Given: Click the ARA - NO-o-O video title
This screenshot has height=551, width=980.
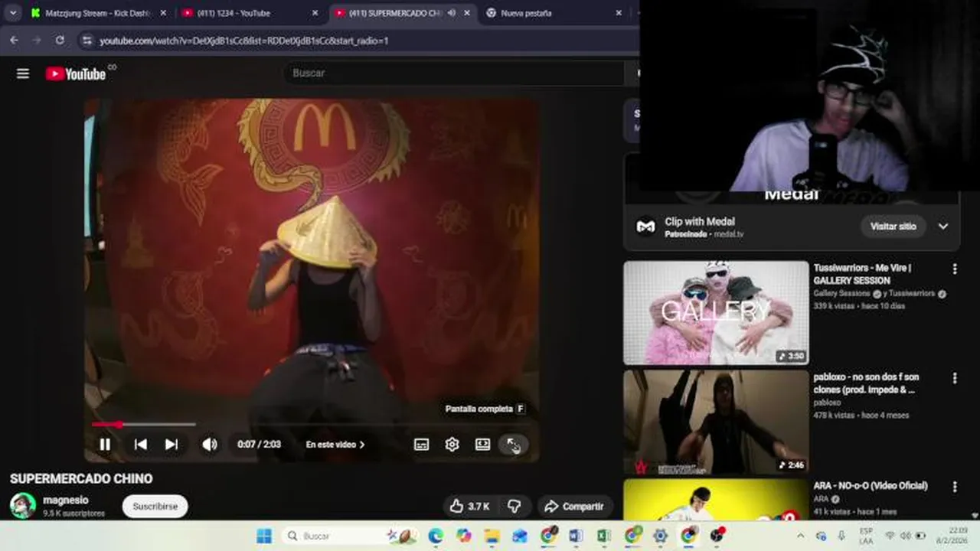Looking at the screenshot, I should [x=871, y=486].
